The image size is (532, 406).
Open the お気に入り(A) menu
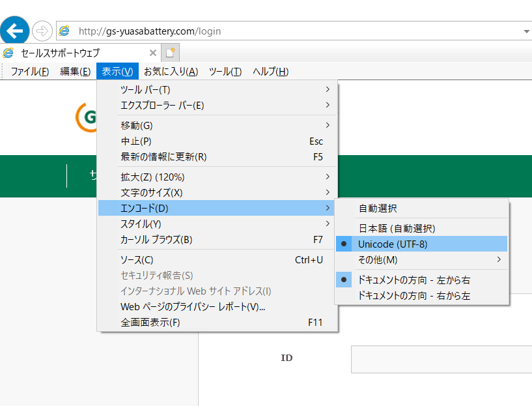pyautogui.click(x=171, y=71)
